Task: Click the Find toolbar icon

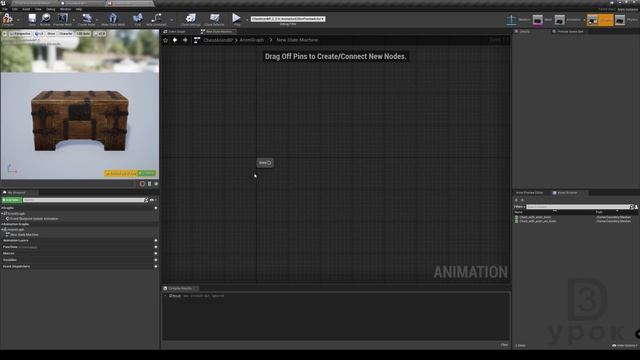Action: coord(138,19)
